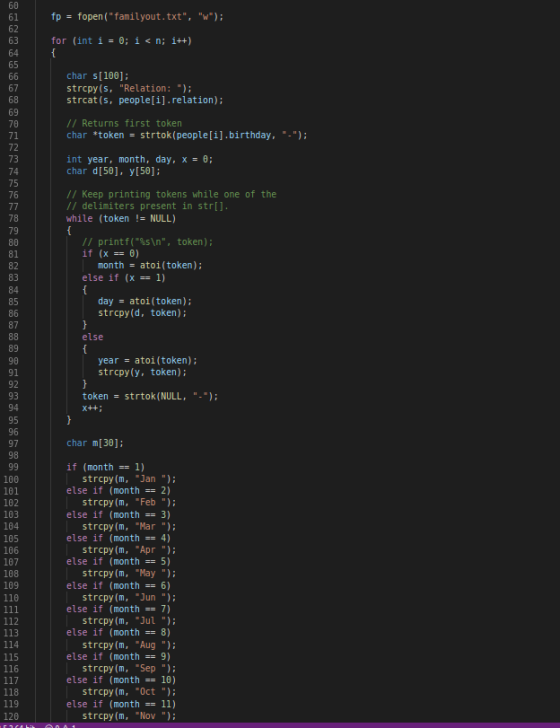Viewport: 560px width, 728px height.
Task: Click line number 63 in the gutter
Action: coord(13,41)
